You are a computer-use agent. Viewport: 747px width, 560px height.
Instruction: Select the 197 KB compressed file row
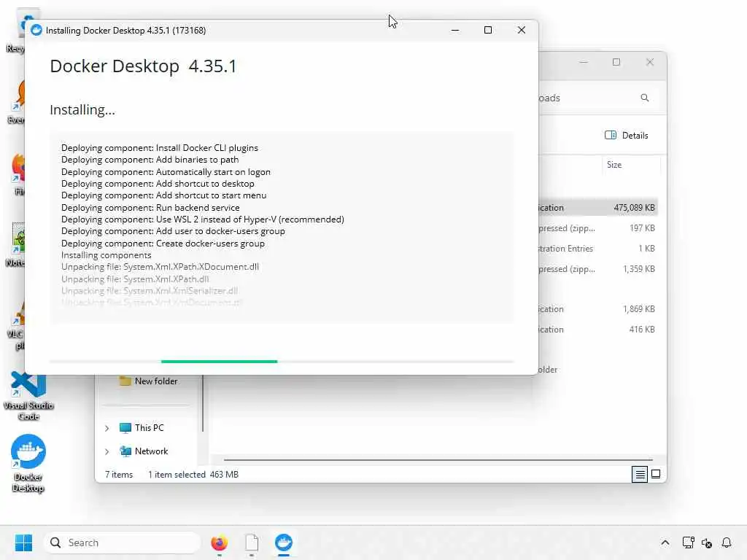pos(598,228)
